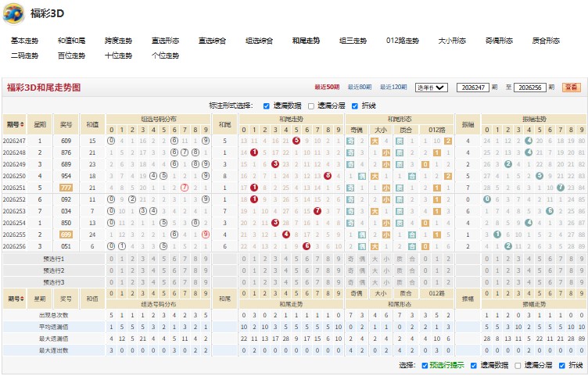The width and height of the screenshot is (588, 376).
Task: Show the 最近80期 results
Action: [x=360, y=87]
